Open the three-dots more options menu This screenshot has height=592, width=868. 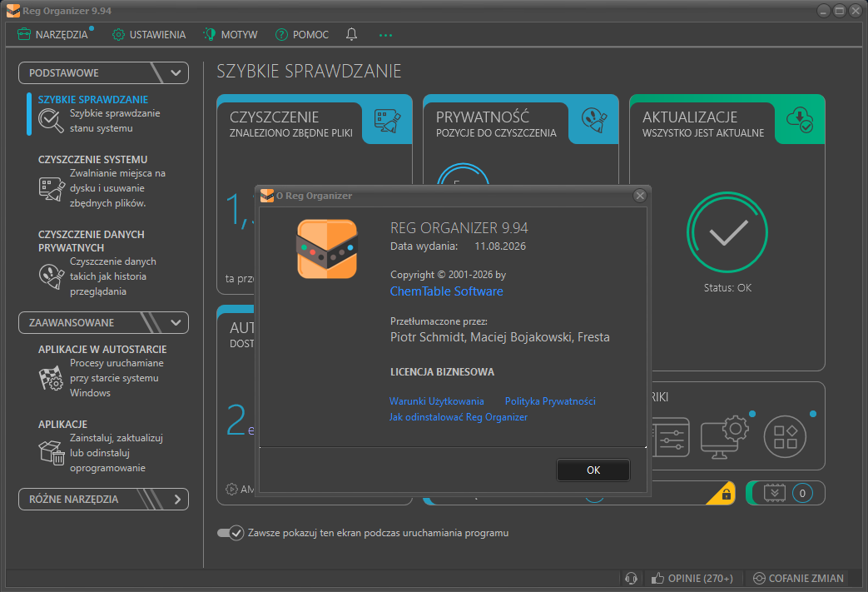[x=386, y=35]
